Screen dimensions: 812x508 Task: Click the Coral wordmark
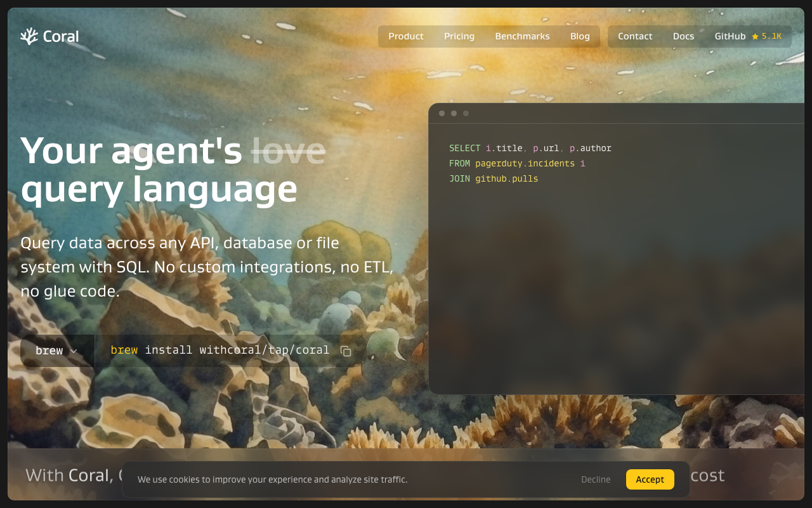[61, 36]
